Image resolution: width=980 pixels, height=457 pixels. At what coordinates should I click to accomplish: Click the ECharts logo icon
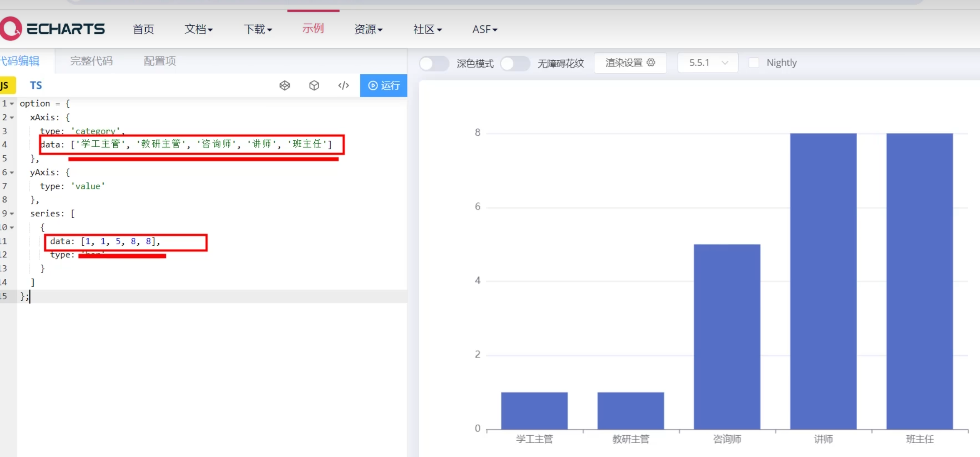(10, 28)
